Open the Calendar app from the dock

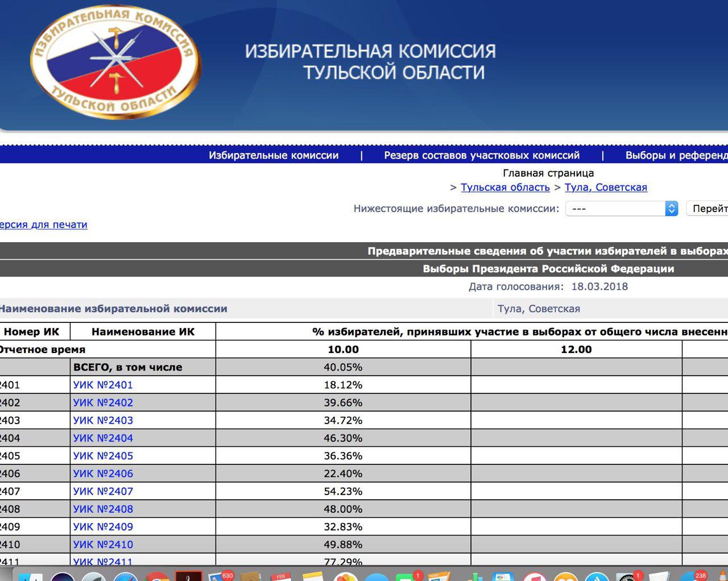click(280, 576)
